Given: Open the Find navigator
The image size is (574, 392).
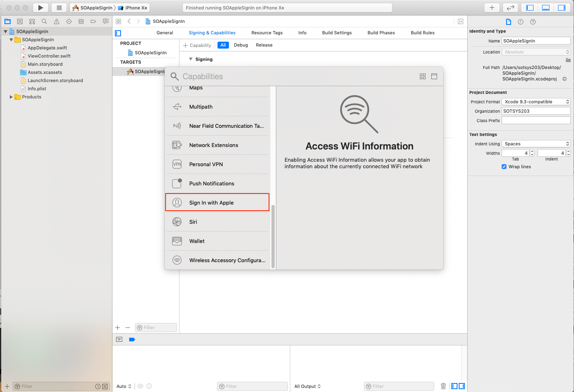Looking at the screenshot, I should click(x=44, y=21).
